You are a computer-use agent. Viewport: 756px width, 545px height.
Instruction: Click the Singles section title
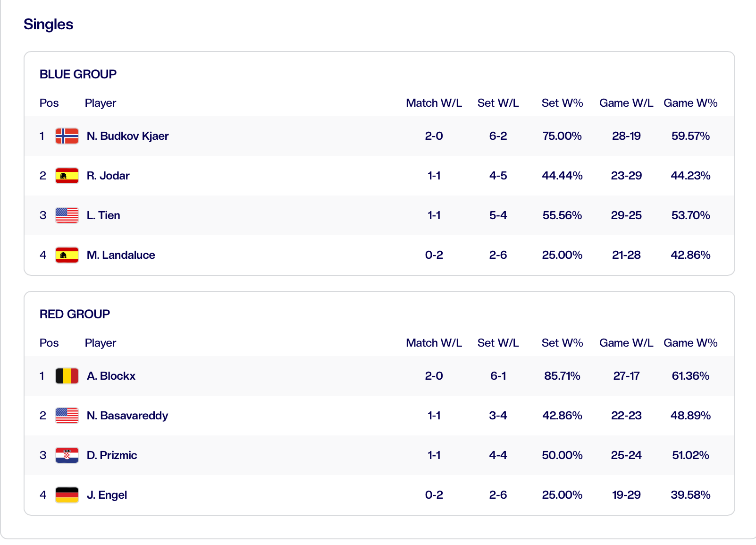pos(48,24)
